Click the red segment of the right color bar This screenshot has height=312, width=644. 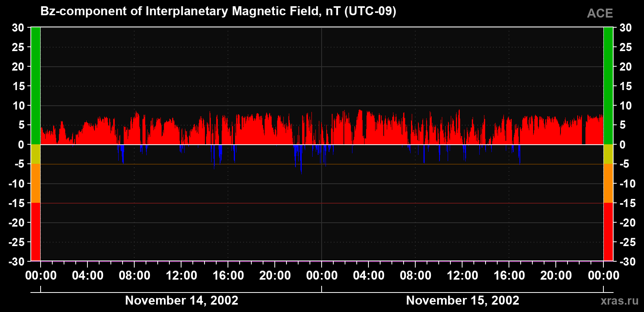click(x=608, y=232)
